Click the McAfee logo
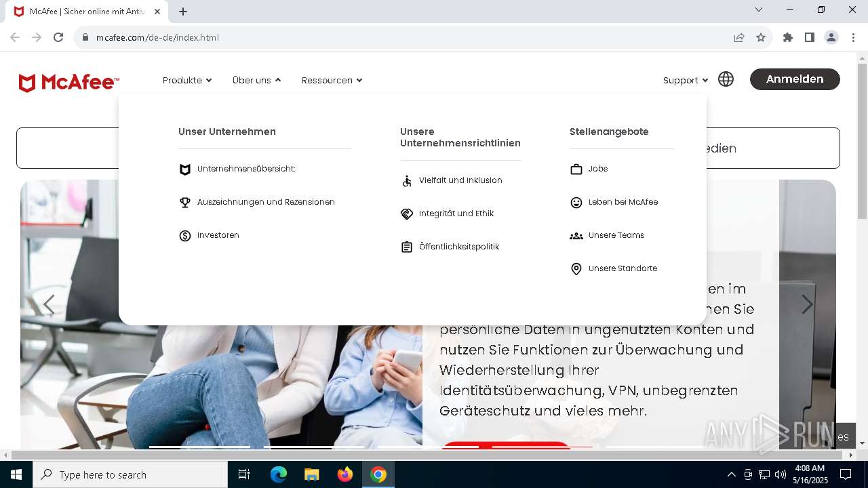The width and height of the screenshot is (868, 488). coord(69,83)
